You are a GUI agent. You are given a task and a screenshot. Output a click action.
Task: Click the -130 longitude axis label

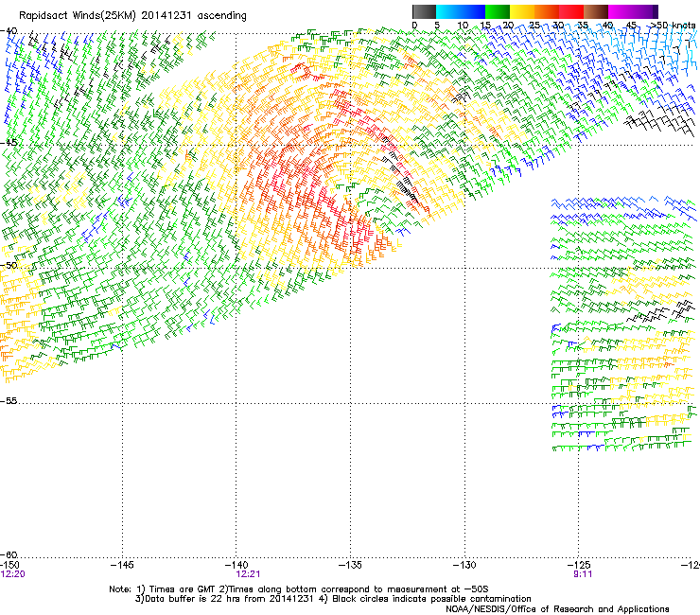tap(464, 565)
